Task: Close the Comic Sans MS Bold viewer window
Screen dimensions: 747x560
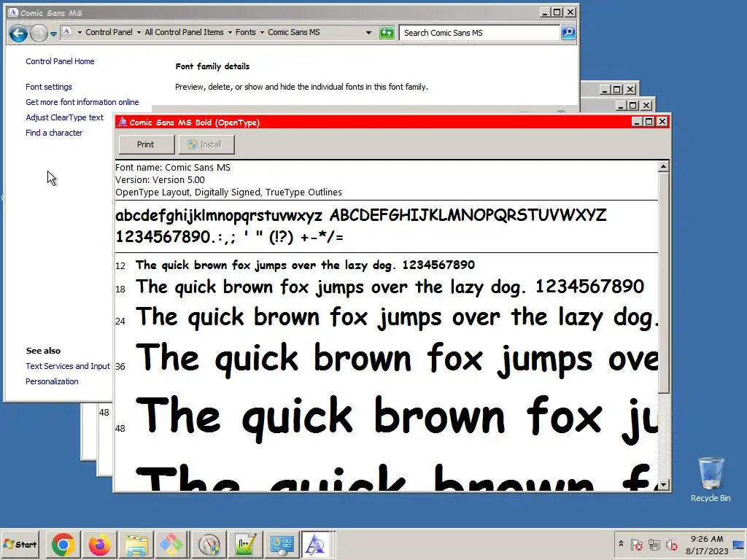Action: (x=662, y=122)
